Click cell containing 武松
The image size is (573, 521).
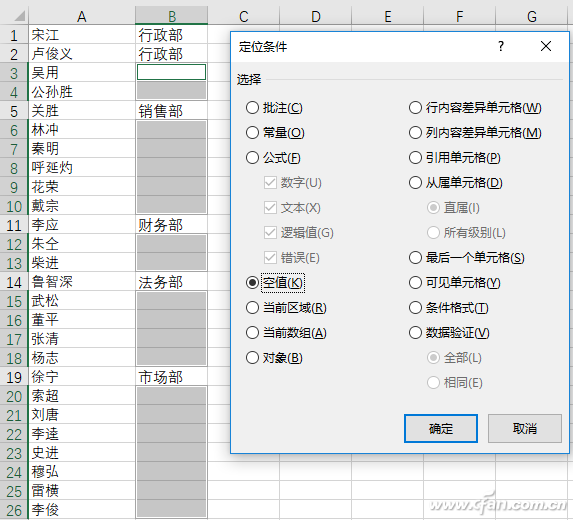82,301
